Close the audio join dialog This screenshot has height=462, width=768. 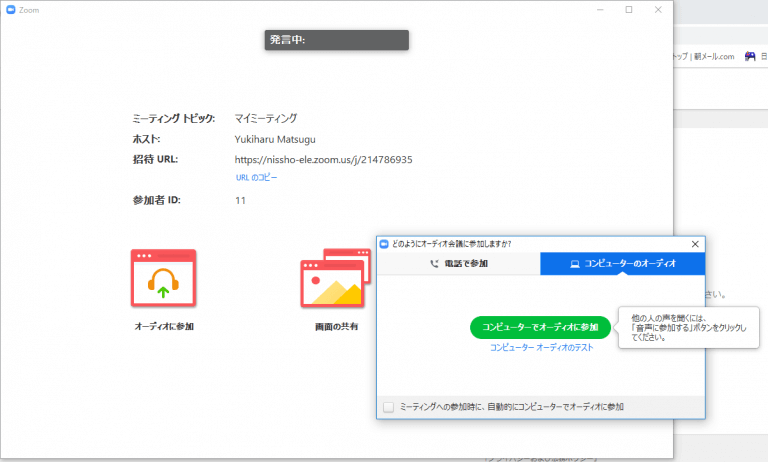(x=695, y=244)
